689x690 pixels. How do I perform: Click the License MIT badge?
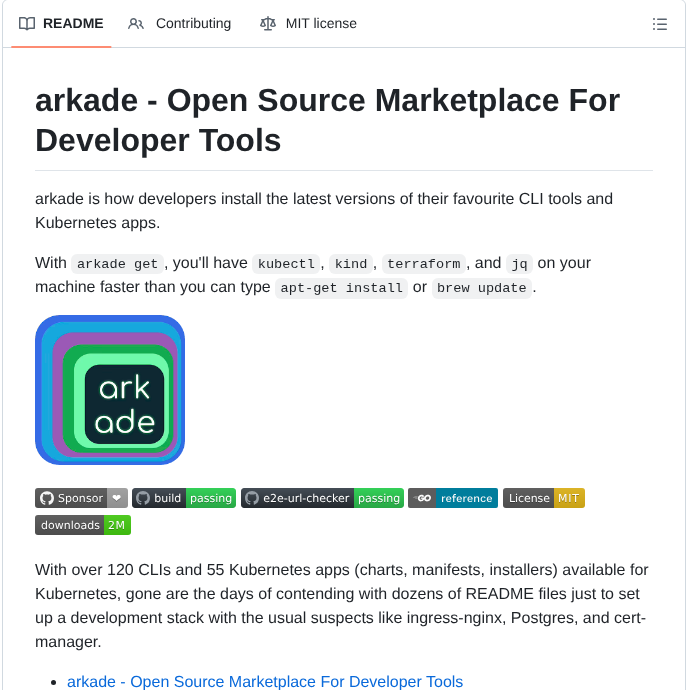click(543, 498)
